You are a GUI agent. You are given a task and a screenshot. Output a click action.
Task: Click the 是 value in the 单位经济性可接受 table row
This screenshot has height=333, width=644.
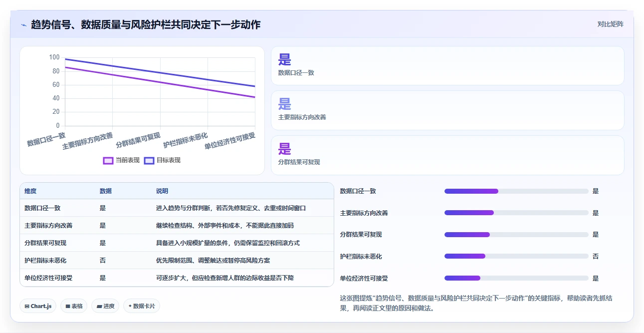[x=103, y=278]
